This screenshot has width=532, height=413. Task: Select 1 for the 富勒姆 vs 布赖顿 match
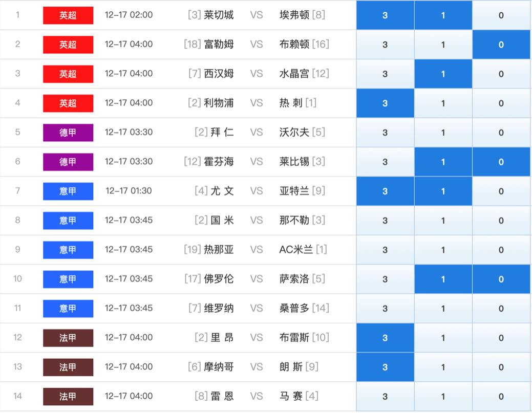[x=443, y=45]
